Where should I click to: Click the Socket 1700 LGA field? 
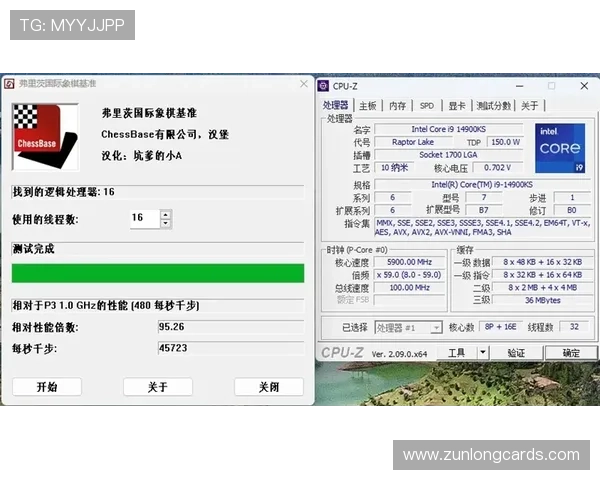[448, 155]
